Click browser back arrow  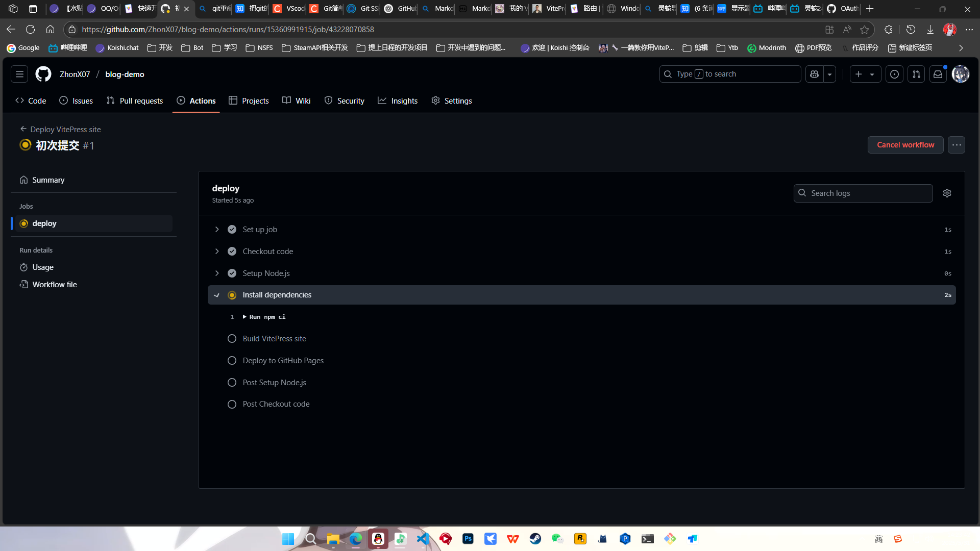click(x=11, y=30)
